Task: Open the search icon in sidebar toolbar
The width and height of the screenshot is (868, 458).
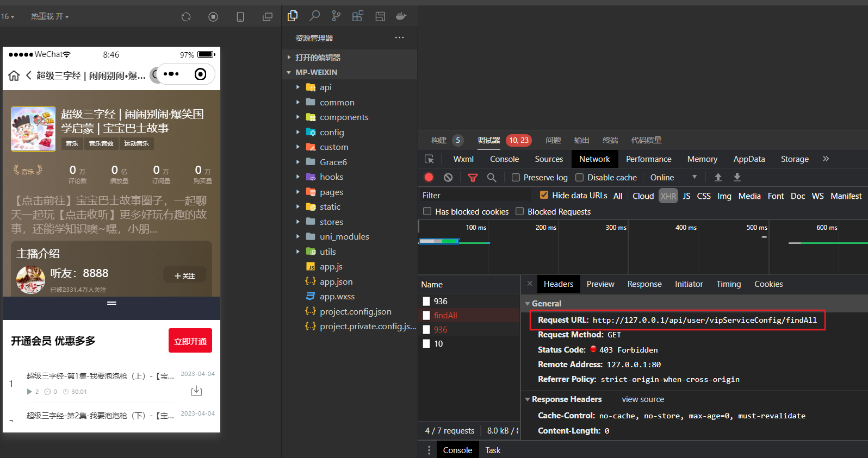Action: point(314,16)
